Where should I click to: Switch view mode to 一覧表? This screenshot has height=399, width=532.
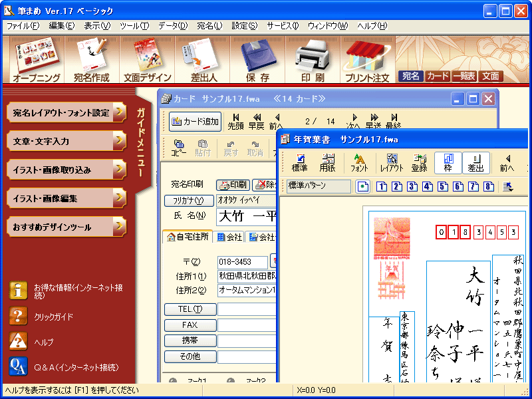click(464, 76)
